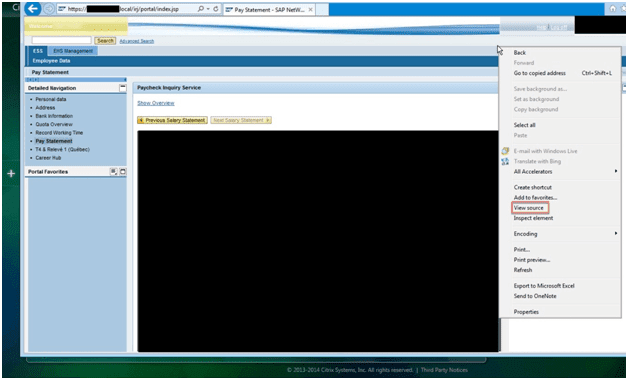
Task: Click the search magnifier in address bar
Action: [x=201, y=8]
